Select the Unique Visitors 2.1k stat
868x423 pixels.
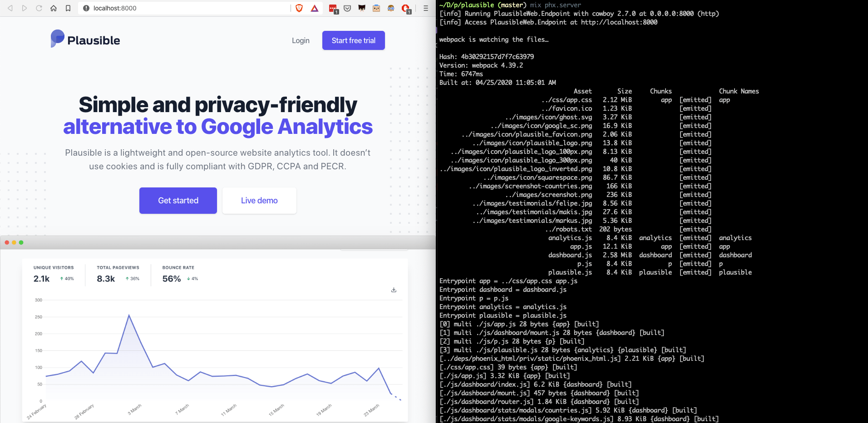tap(54, 275)
